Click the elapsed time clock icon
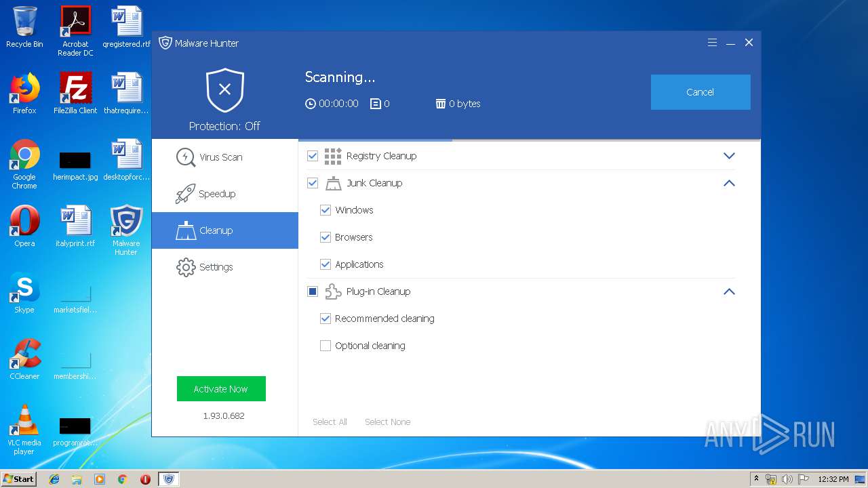 [x=311, y=104]
